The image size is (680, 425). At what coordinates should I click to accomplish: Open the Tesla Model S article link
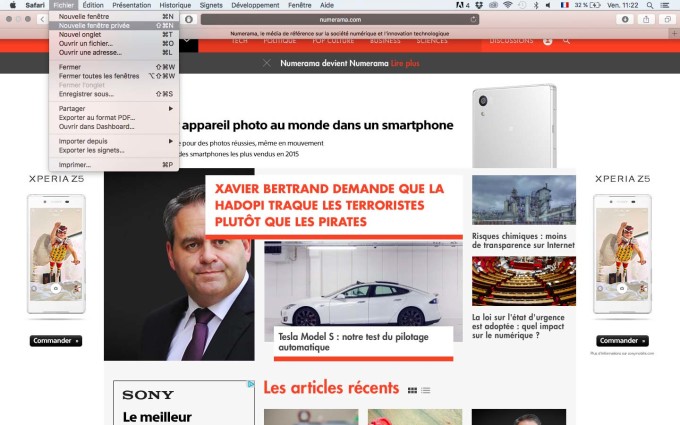(353, 342)
